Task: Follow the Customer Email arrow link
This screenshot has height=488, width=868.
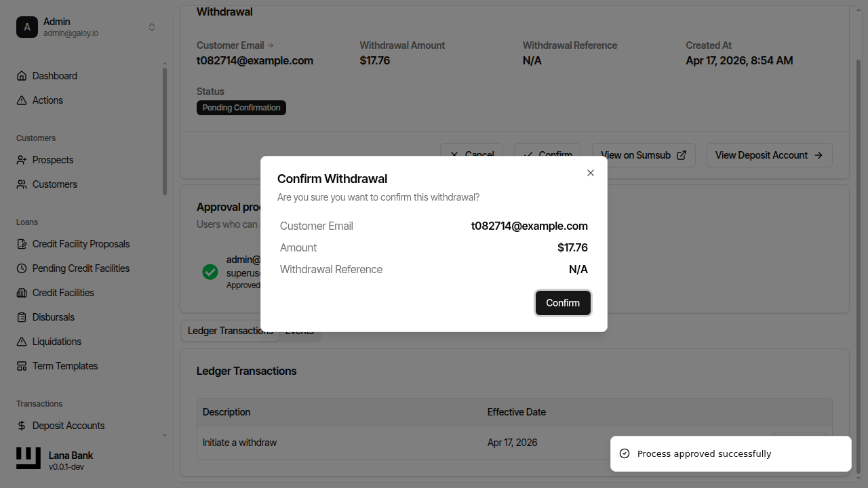Action: pos(271,45)
